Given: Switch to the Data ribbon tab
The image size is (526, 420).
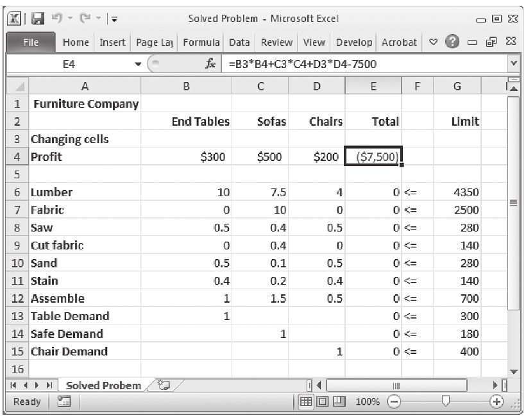Looking at the screenshot, I should pyautogui.click(x=239, y=43).
